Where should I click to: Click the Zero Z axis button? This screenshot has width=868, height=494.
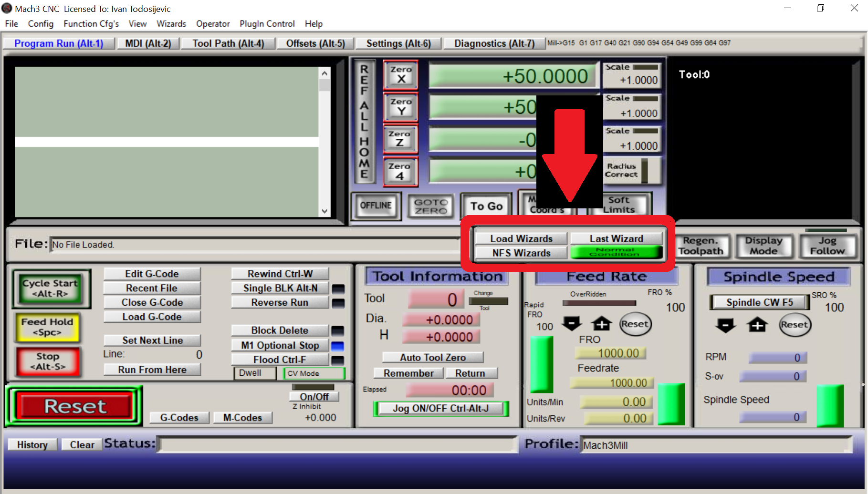[x=400, y=139]
